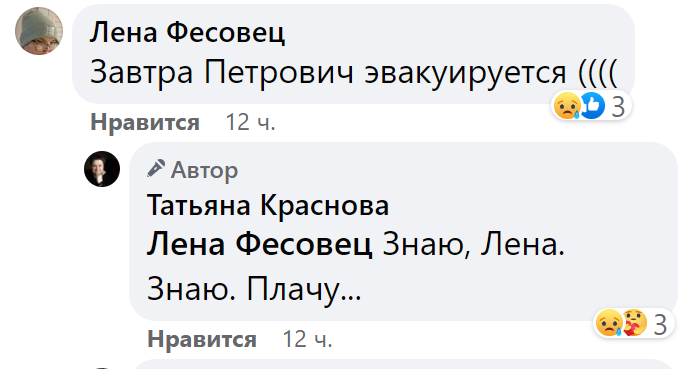Viewport: 683px width, 369px height.
Task: Open the reaction count 3 on Татьяна's reply
Action: click(x=660, y=325)
